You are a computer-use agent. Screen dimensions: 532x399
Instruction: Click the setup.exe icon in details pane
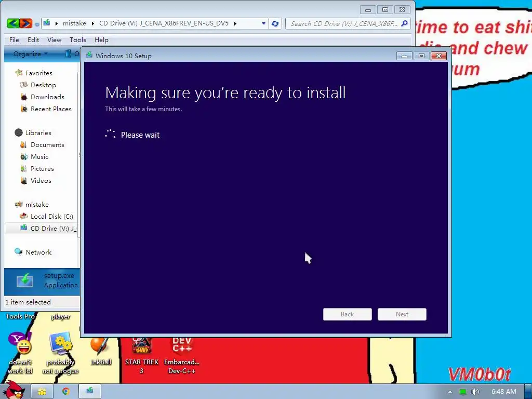coord(25,280)
